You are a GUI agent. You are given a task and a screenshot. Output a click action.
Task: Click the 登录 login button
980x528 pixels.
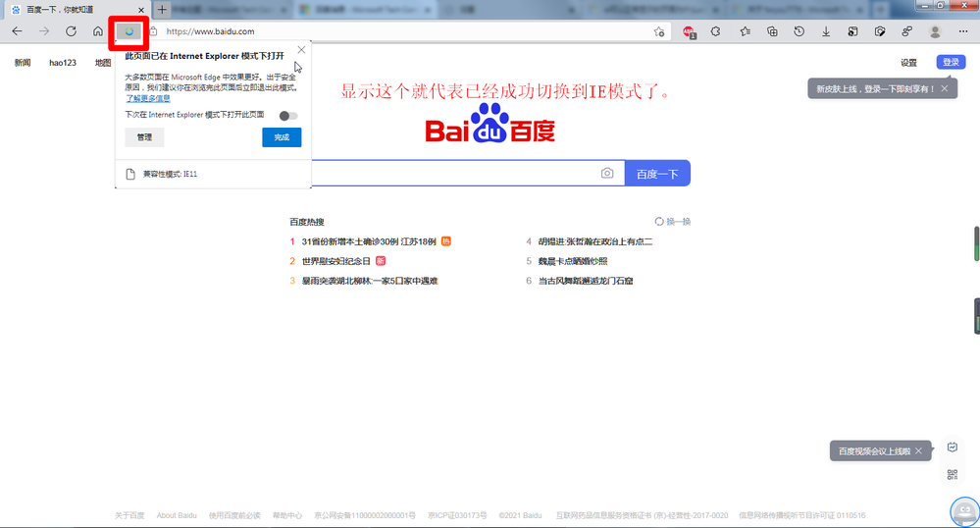(951, 62)
